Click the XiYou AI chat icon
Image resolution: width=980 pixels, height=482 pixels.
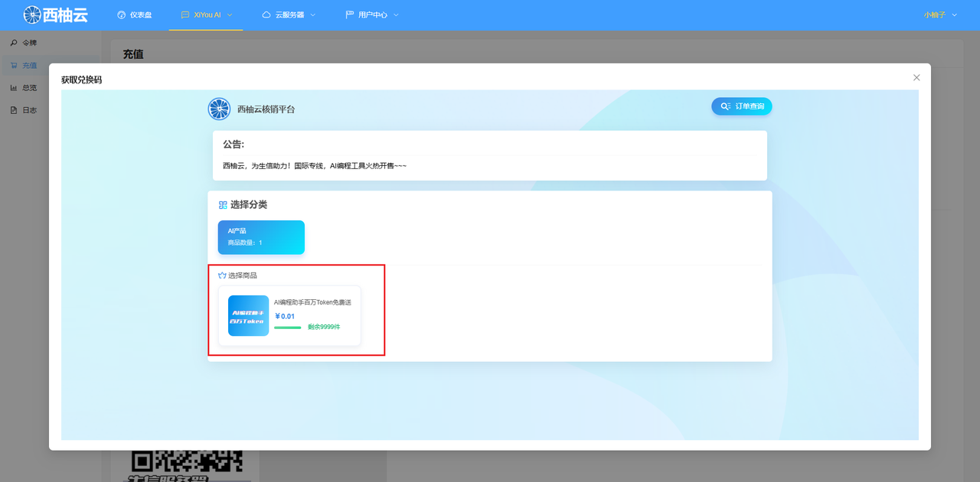185,15
